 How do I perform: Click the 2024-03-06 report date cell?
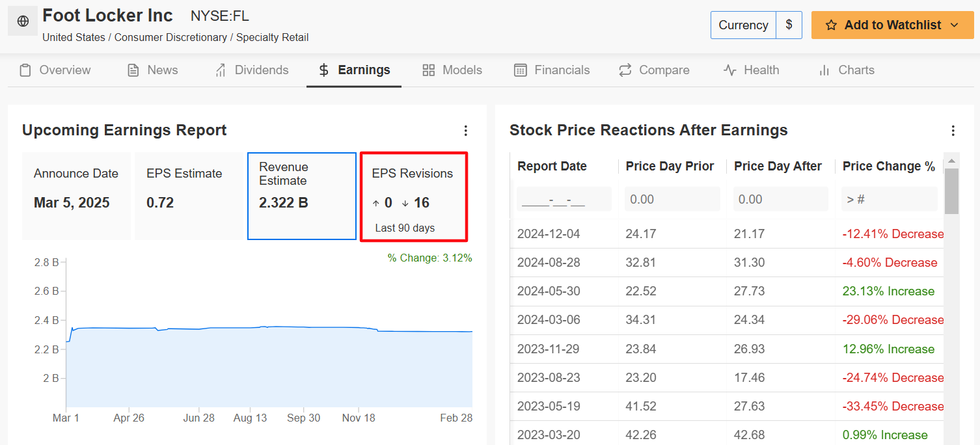549,320
